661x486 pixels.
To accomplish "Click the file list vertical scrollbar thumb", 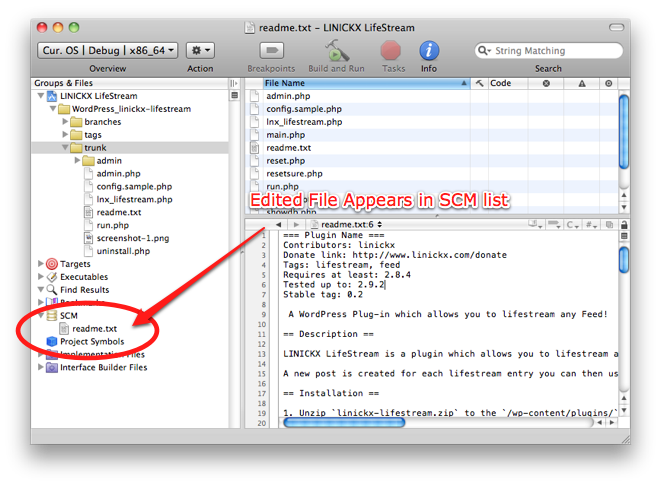I will pos(624,132).
